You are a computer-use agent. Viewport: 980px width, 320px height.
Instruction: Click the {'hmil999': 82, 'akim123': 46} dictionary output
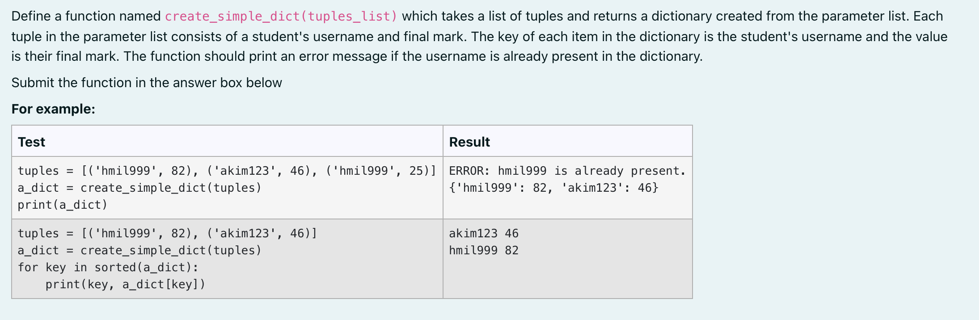(553, 188)
